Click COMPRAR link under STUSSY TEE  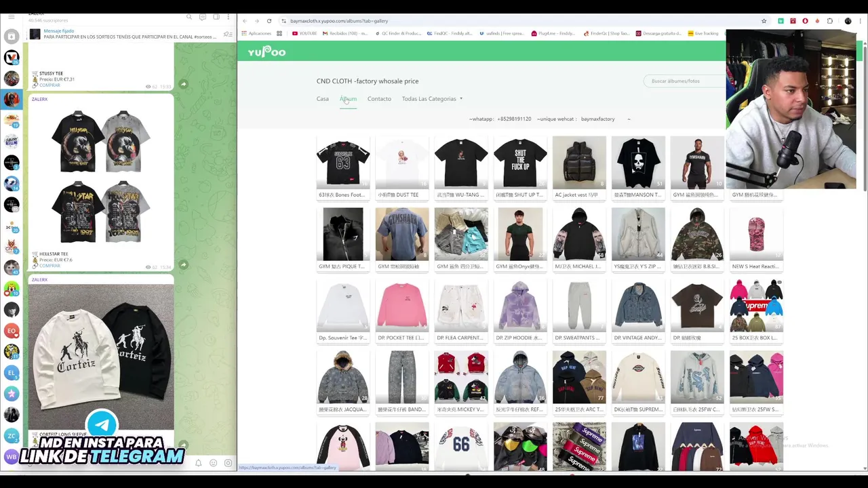coord(50,85)
